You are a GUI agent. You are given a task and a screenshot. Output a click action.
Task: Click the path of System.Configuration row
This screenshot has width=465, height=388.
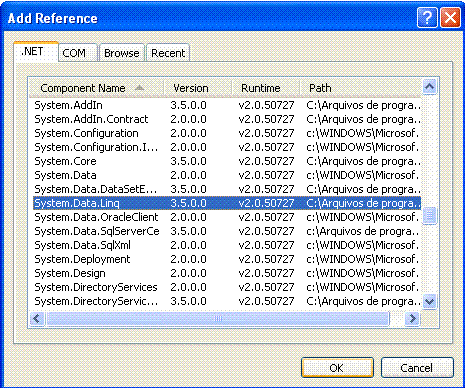pyautogui.click(x=363, y=133)
